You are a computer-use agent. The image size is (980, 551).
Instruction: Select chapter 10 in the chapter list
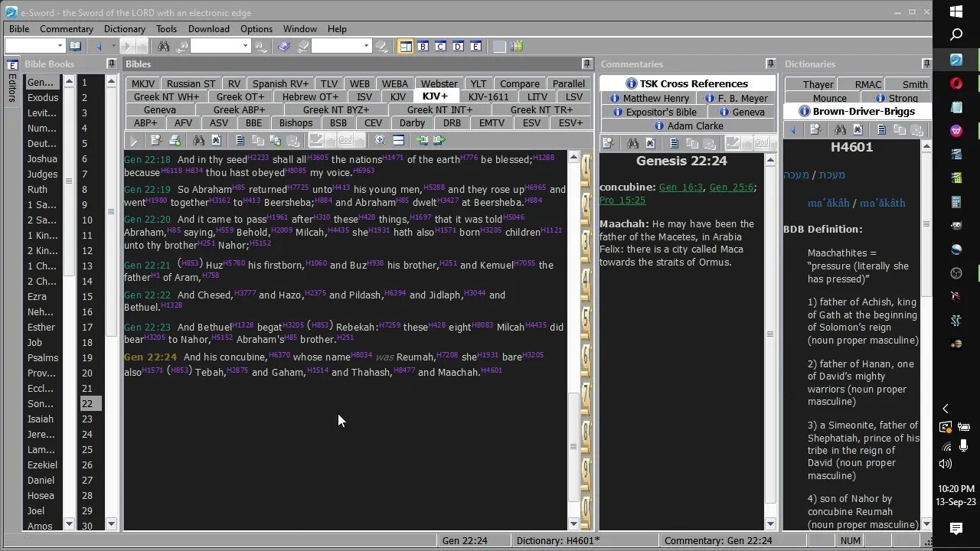pos(88,220)
